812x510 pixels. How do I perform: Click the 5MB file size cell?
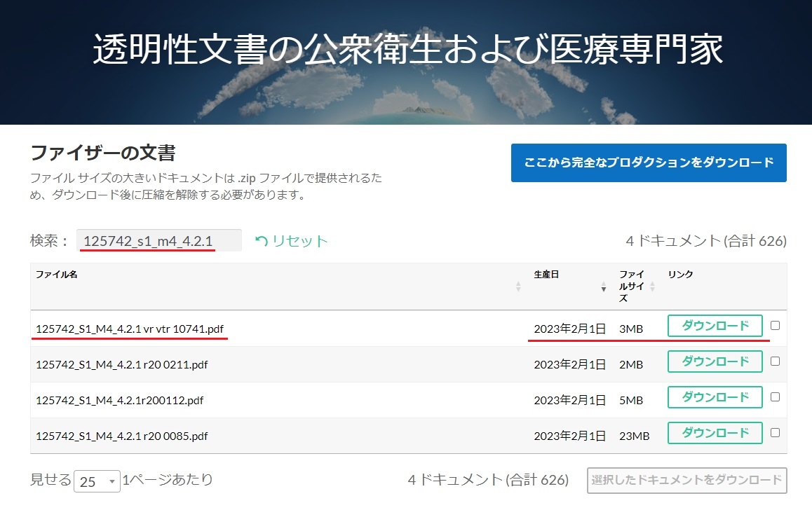point(631,400)
